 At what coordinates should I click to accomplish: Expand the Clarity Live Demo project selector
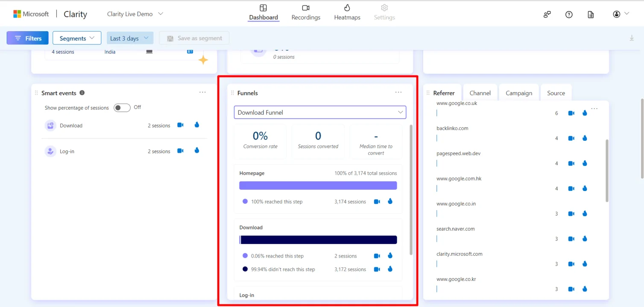pyautogui.click(x=135, y=14)
